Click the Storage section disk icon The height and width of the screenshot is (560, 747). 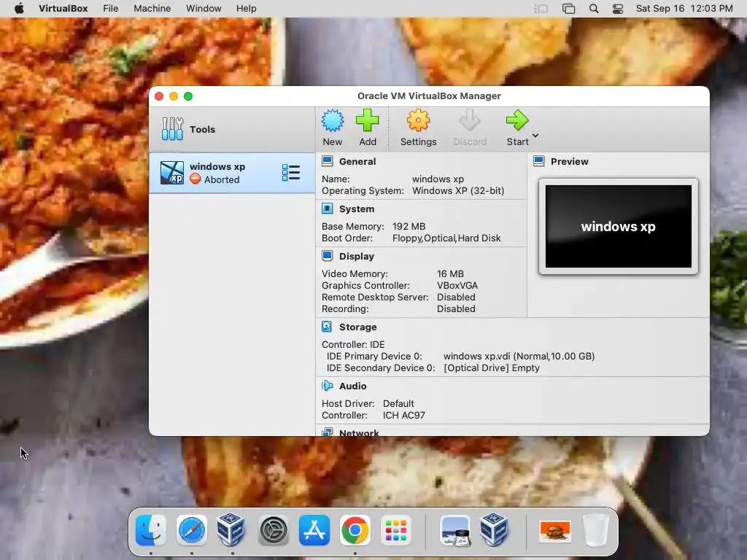click(x=328, y=327)
